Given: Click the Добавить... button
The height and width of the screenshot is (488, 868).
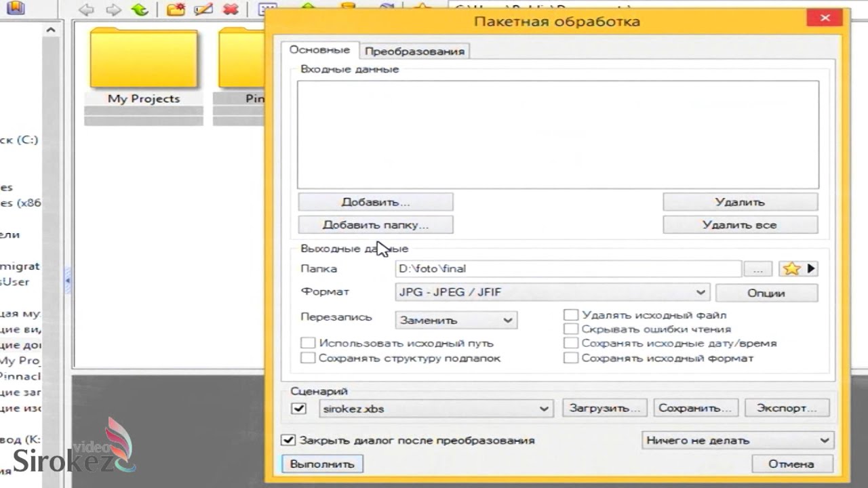Looking at the screenshot, I should (376, 202).
